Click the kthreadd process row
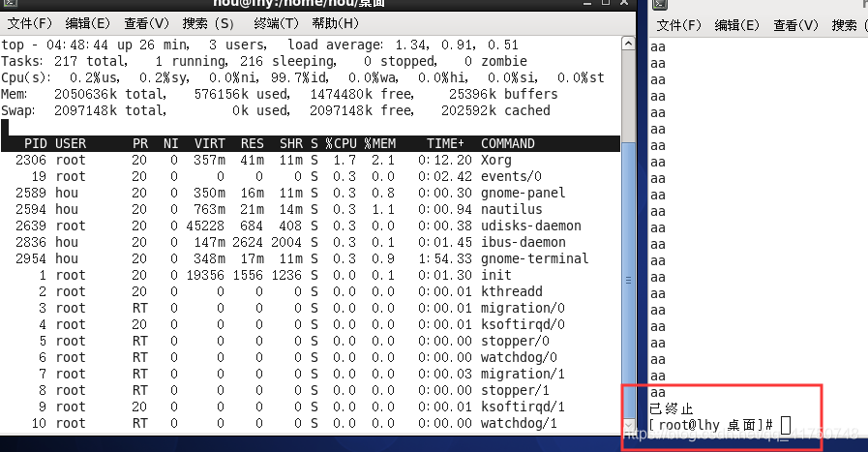 click(310, 292)
